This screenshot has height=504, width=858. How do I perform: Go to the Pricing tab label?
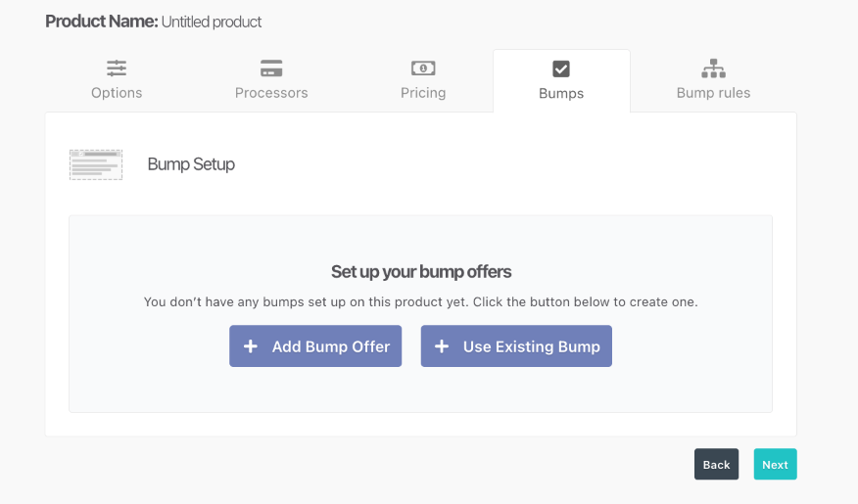coord(423,93)
